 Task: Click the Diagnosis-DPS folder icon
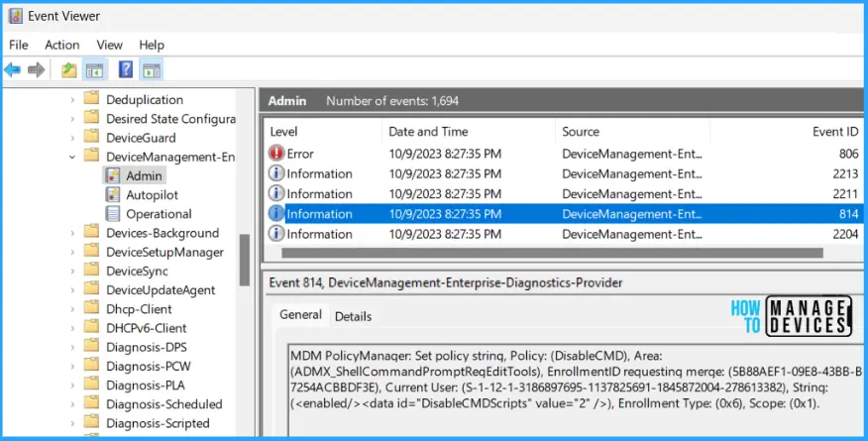91,347
